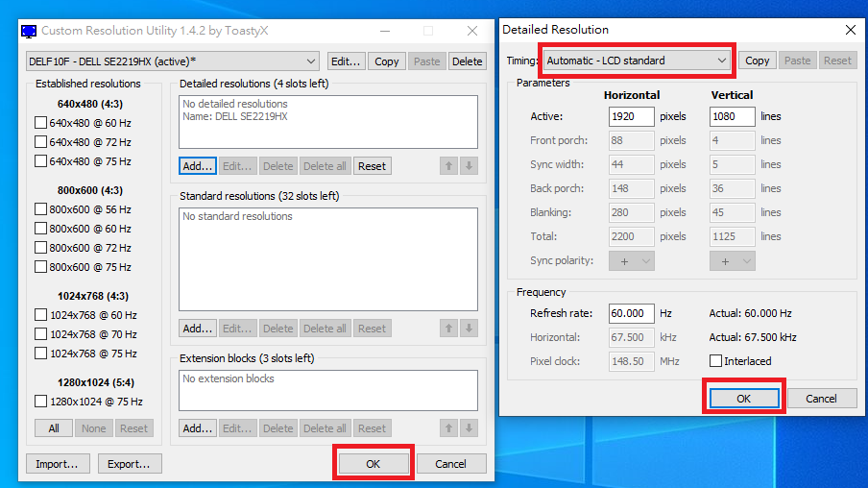This screenshot has height=488, width=868.
Task: Confirm OK in Custom Resolution Utility window
Action: coord(374,464)
